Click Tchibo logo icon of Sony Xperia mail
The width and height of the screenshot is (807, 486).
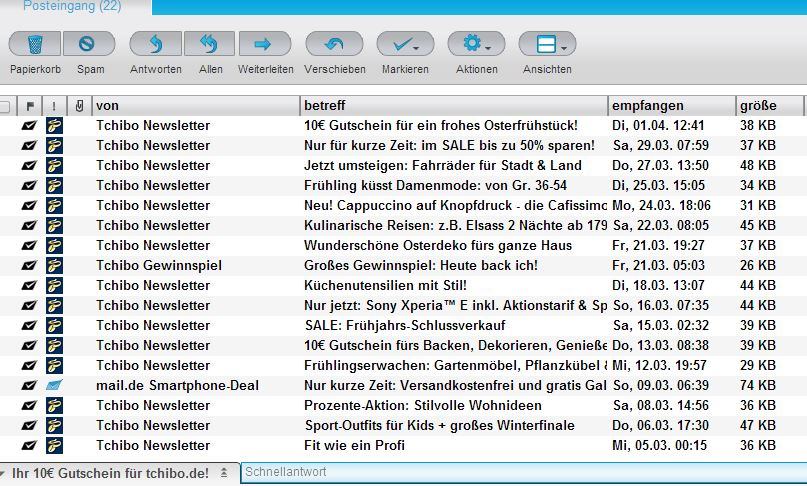(x=55, y=306)
